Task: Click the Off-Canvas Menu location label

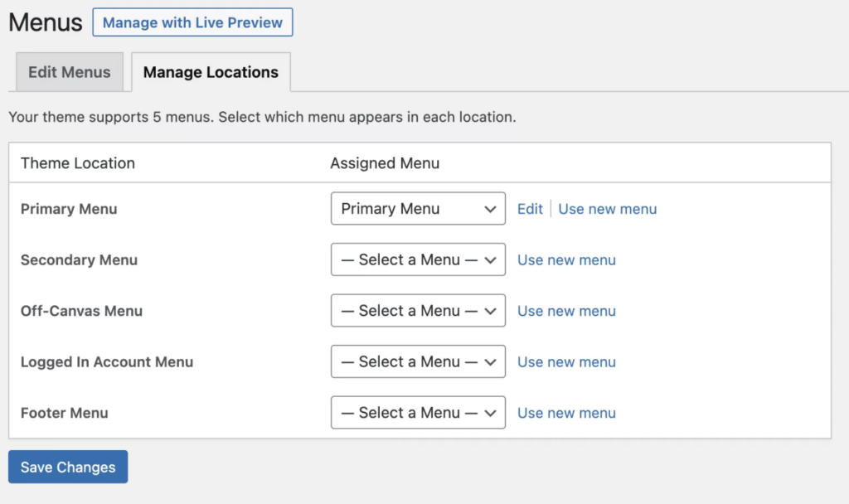Action: pos(81,311)
